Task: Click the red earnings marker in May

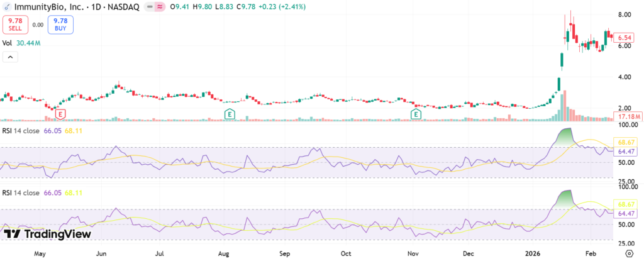Action: click(x=61, y=114)
